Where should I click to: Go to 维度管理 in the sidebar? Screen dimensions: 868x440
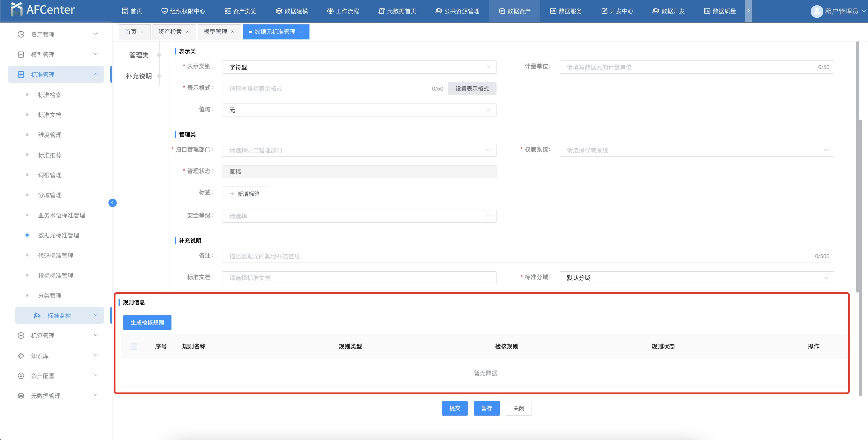click(50, 135)
